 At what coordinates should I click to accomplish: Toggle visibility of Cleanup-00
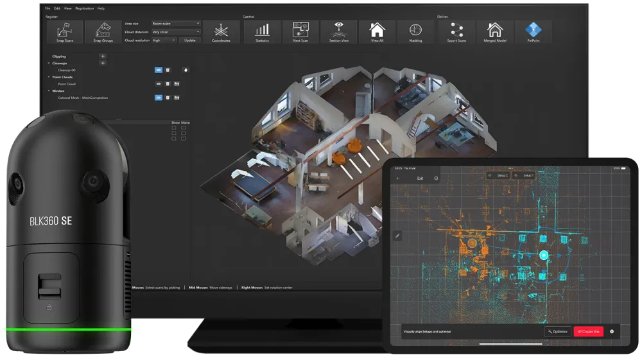pyautogui.click(x=159, y=70)
